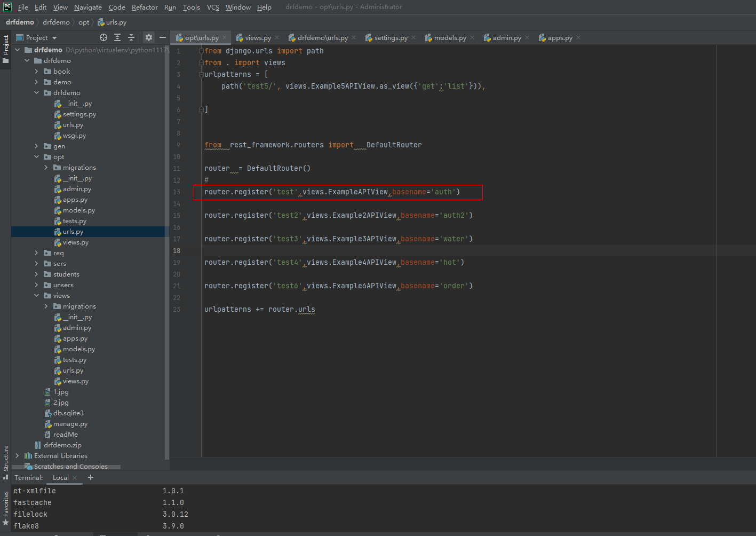Open the Structure tool window sidebar button

click(6, 462)
